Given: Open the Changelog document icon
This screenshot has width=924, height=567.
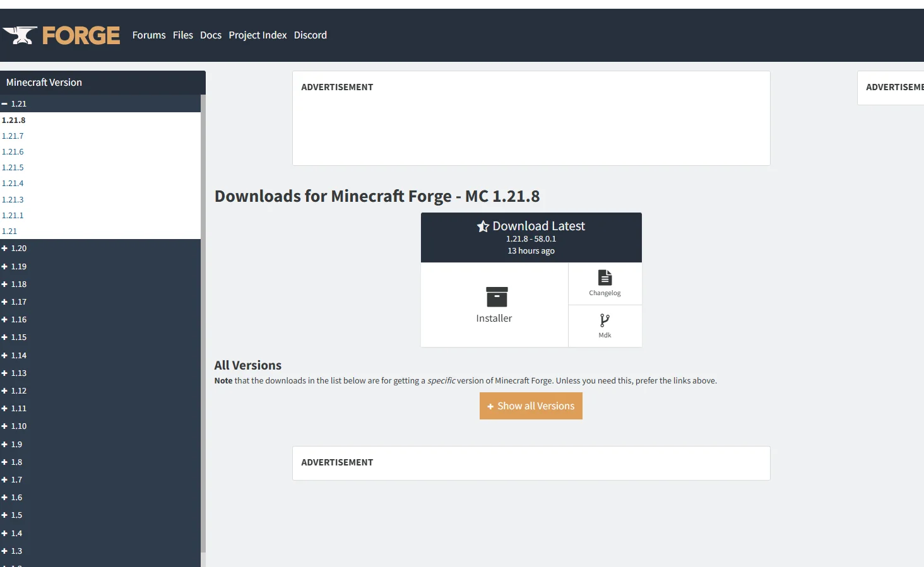Looking at the screenshot, I should (x=605, y=278).
